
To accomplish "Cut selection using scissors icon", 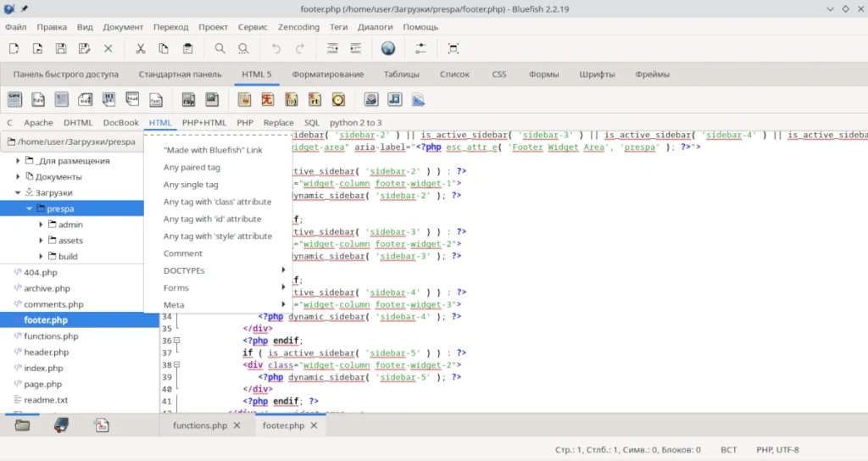I will click(x=141, y=48).
